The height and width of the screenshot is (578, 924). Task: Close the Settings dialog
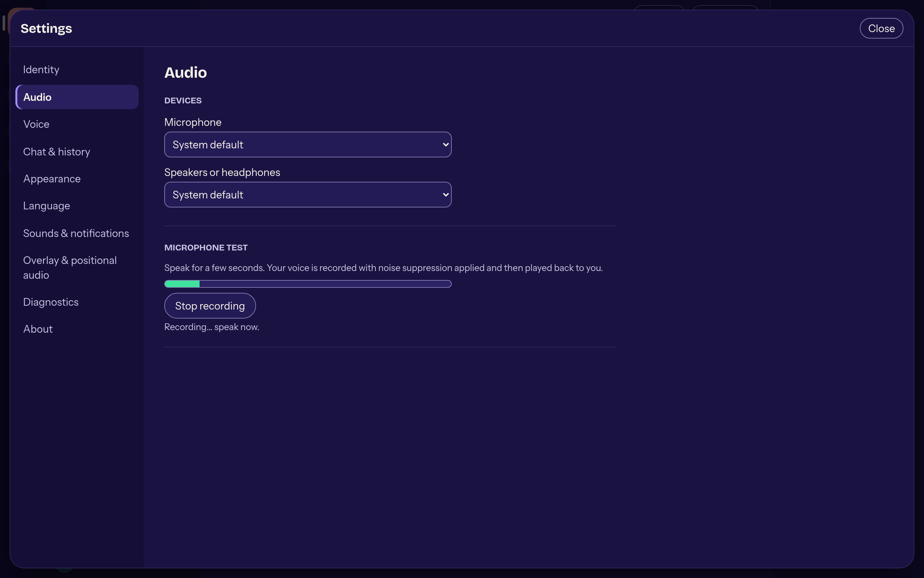click(881, 28)
